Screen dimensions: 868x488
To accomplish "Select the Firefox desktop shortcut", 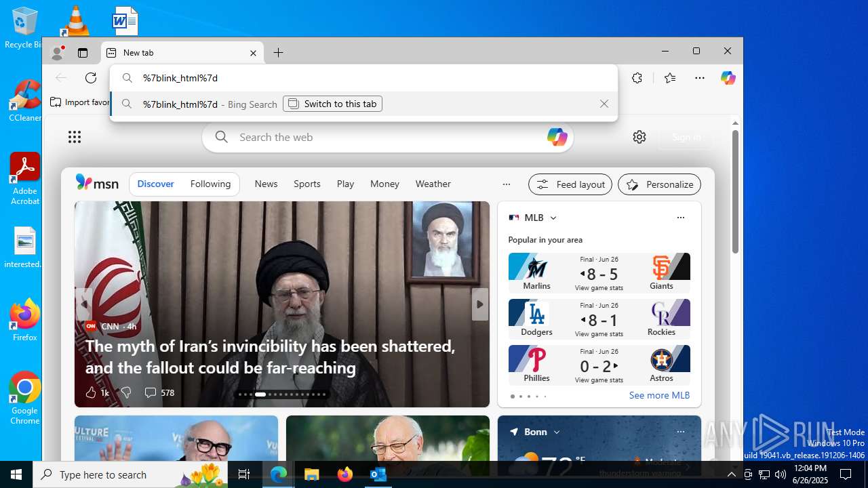I will [x=24, y=319].
